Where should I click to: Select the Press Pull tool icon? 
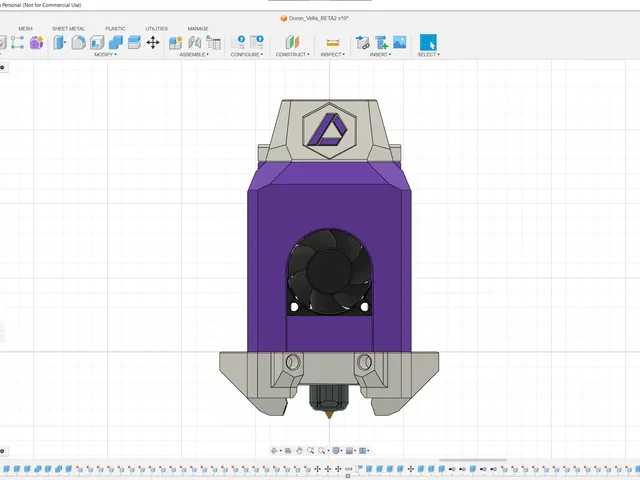60,42
